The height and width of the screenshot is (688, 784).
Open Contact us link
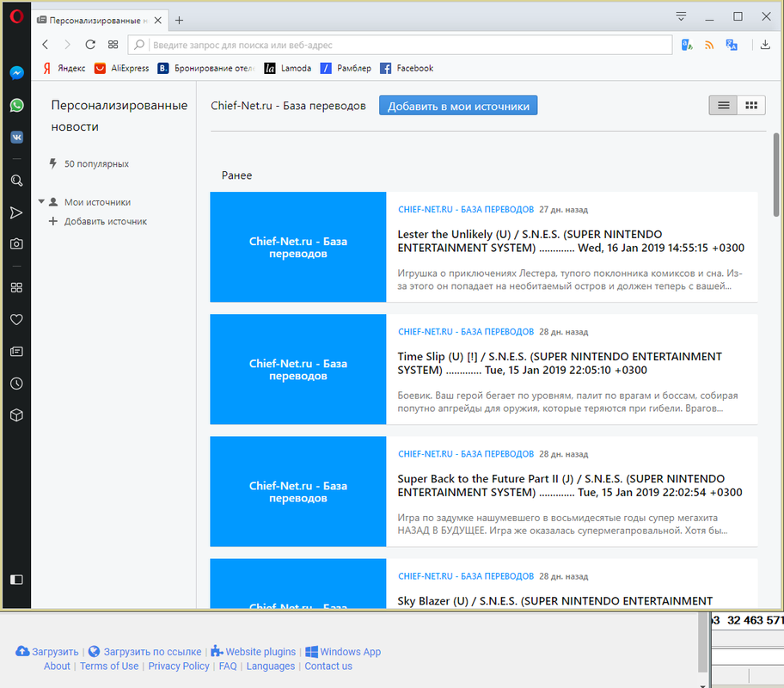[328, 666]
